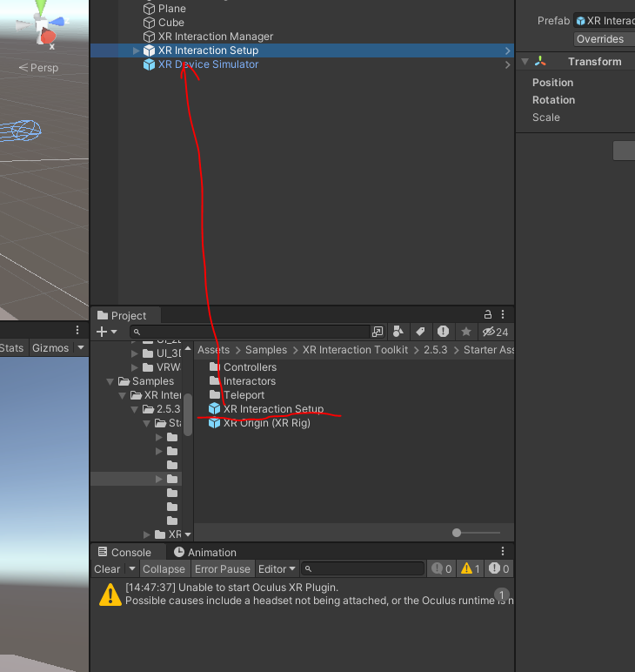Select the Plane object in Hierarchy

coord(172,9)
